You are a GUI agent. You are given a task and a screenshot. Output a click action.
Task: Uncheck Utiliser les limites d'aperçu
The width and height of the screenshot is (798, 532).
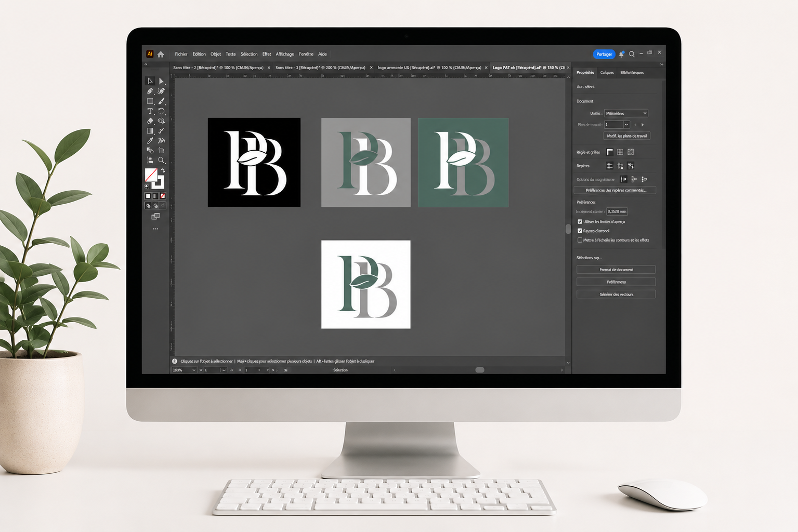coord(580,222)
